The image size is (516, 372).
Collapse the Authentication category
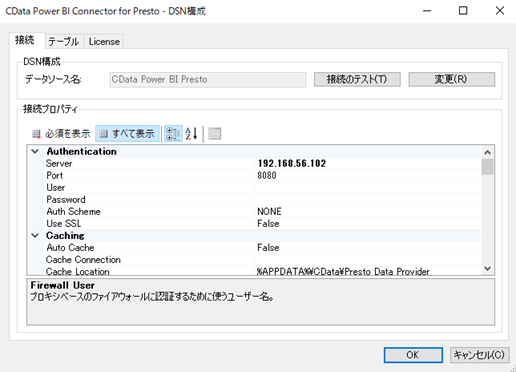point(35,151)
